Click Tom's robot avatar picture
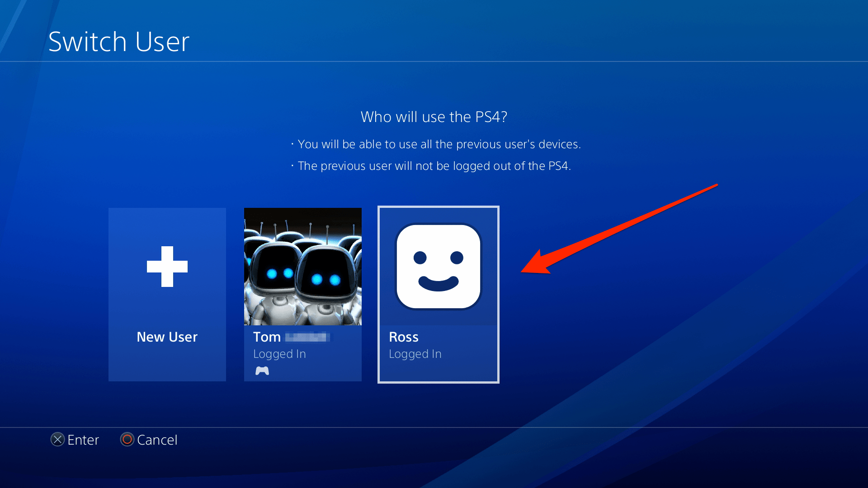 [302, 266]
